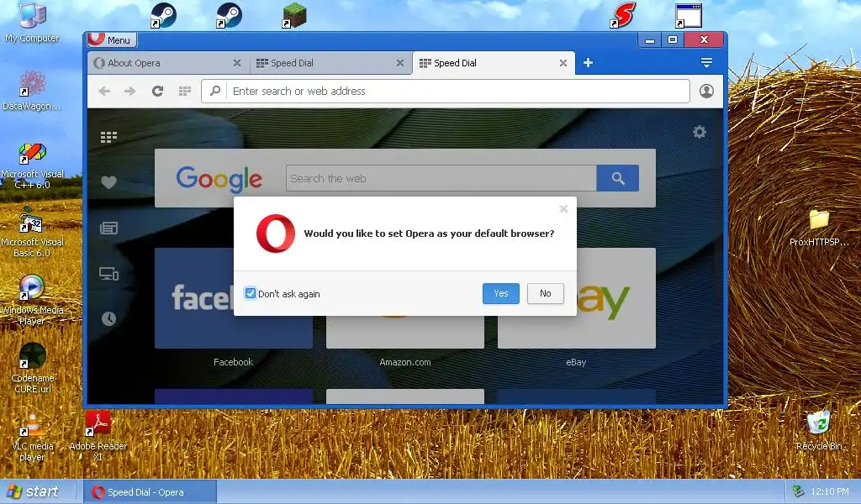The image size is (861, 504).
Task: Open the tab menu stacked-lines icon
Action: pyautogui.click(x=706, y=62)
